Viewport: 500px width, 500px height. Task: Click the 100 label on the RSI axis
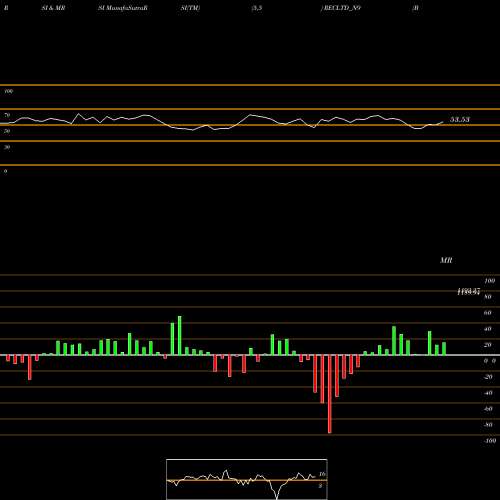pyautogui.click(x=9, y=91)
